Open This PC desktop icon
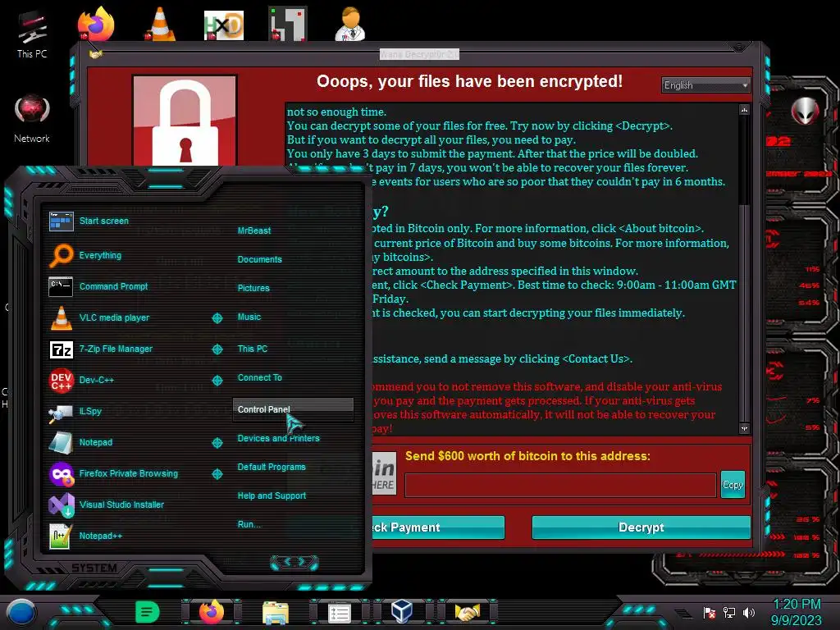This screenshot has height=630, width=840. [x=32, y=34]
